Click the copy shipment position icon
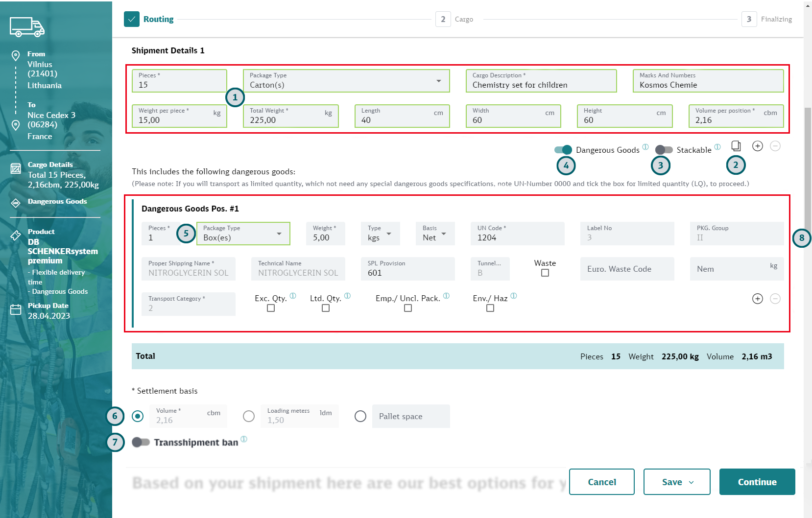812x518 pixels. (x=736, y=146)
